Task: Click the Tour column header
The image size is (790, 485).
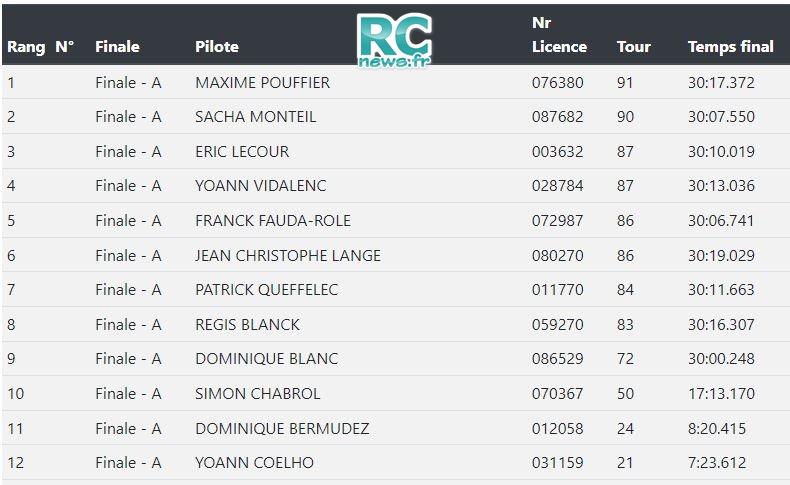Action: (634, 47)
